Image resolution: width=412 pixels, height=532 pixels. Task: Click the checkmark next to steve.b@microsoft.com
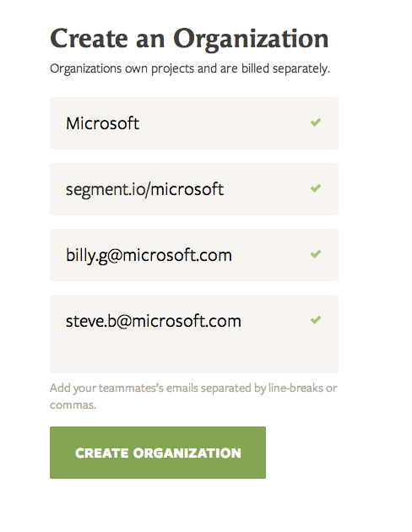(316, 320)
